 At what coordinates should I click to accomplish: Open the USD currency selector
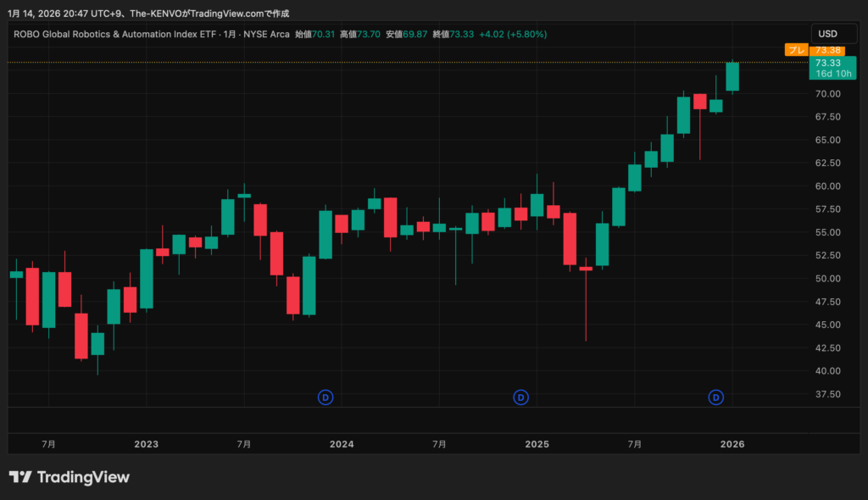(x=827, y=34)
